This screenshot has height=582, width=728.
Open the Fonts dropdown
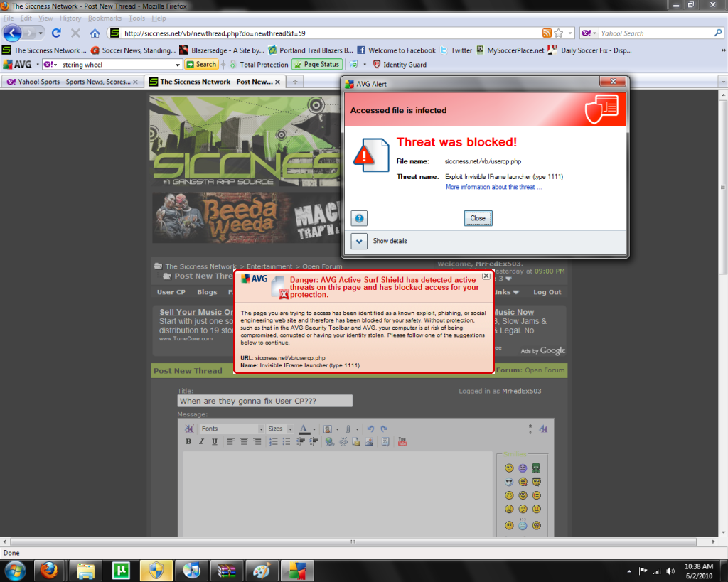tap(230, 429)
